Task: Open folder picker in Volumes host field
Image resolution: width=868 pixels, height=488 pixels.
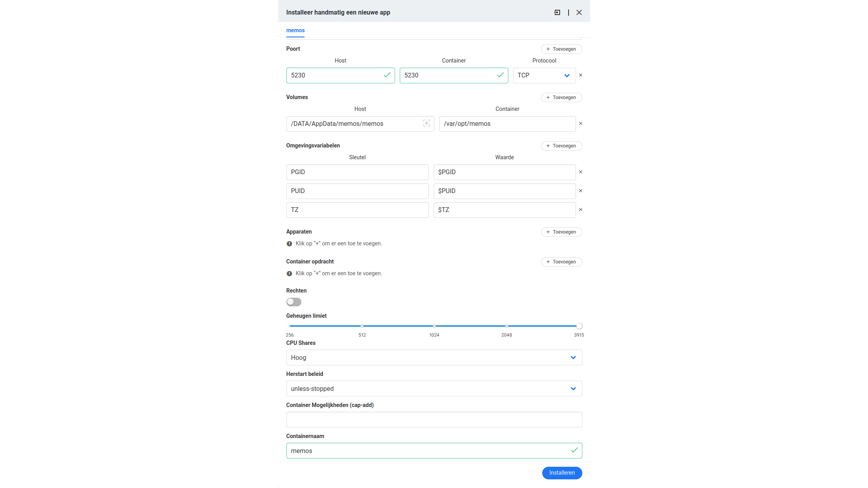Action: 426,123
